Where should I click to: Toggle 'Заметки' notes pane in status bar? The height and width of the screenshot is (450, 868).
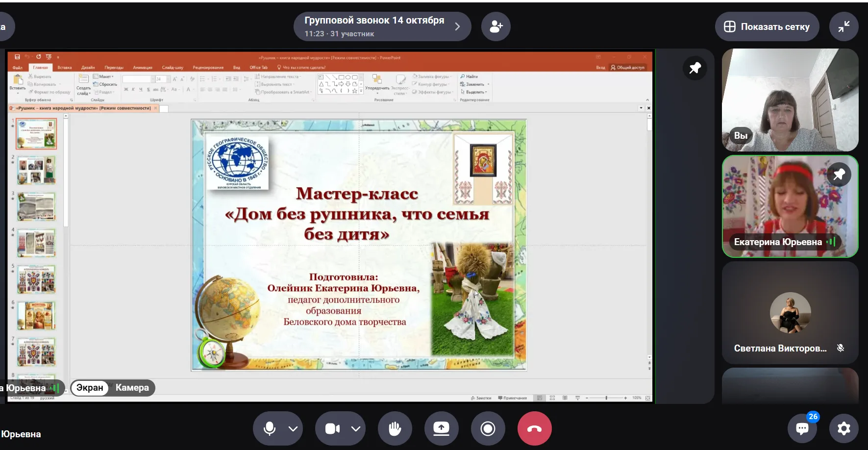pyautogui.click(x=481, y=398)
